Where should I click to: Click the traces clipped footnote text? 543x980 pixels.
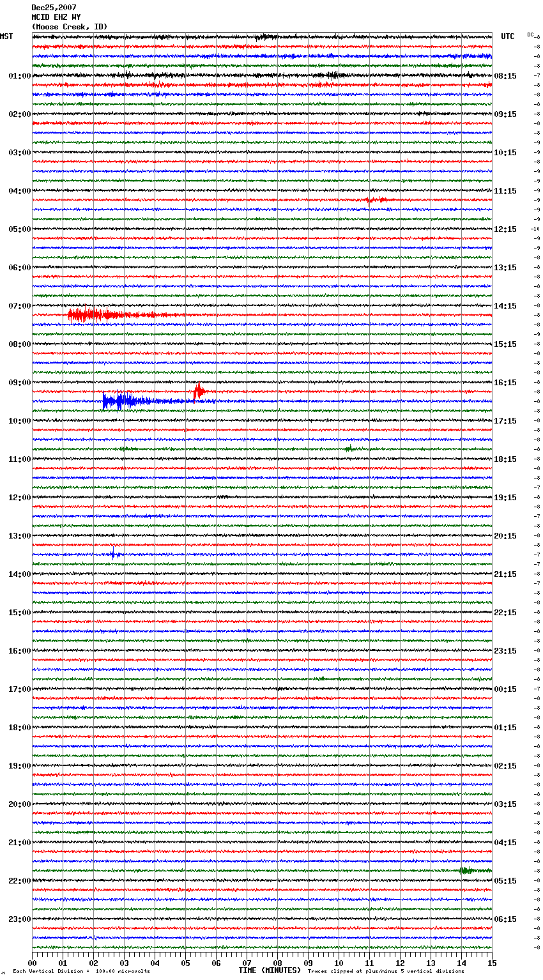pyautogui.click(x=386, y=972)
